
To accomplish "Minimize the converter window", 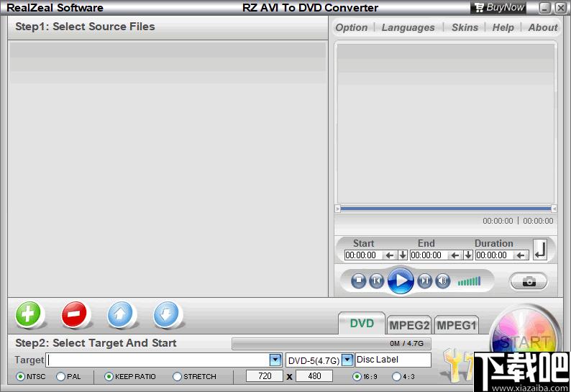I will [545, 8].
